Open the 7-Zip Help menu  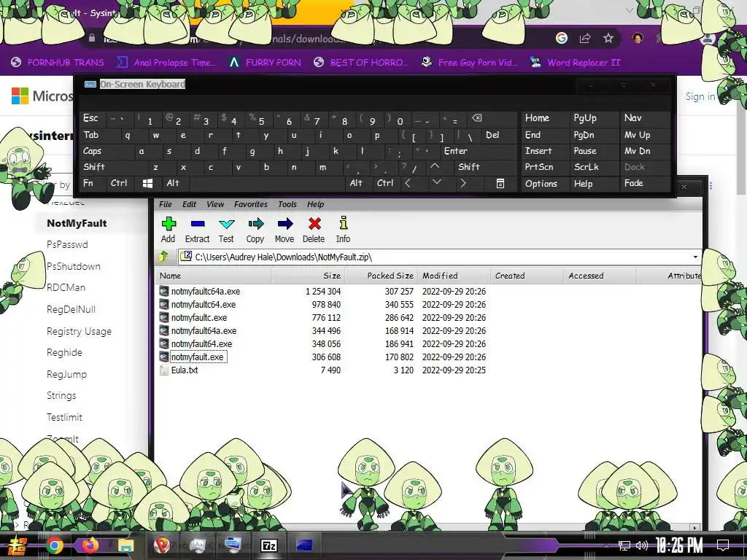point(315,204)
